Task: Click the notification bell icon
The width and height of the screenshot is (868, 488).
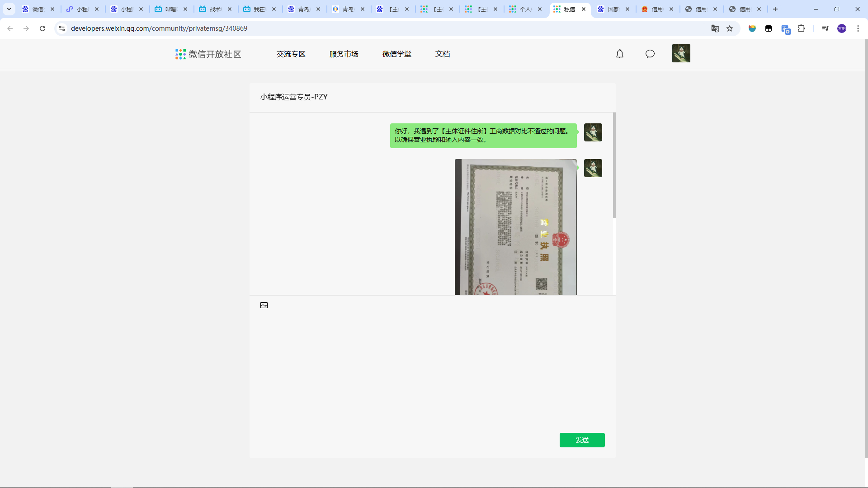Action: 620,54
